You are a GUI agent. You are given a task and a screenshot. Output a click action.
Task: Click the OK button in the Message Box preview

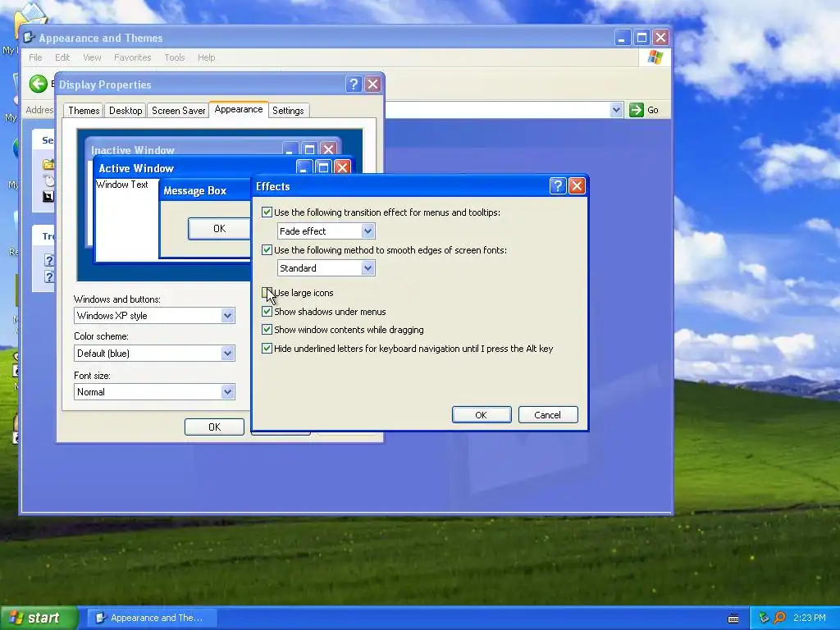point(219,229)
